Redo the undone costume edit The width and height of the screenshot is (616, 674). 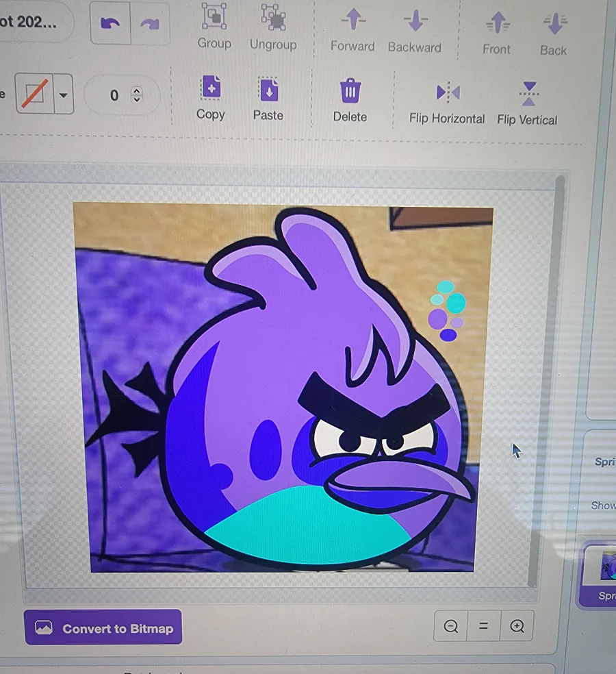pos(150,24)
